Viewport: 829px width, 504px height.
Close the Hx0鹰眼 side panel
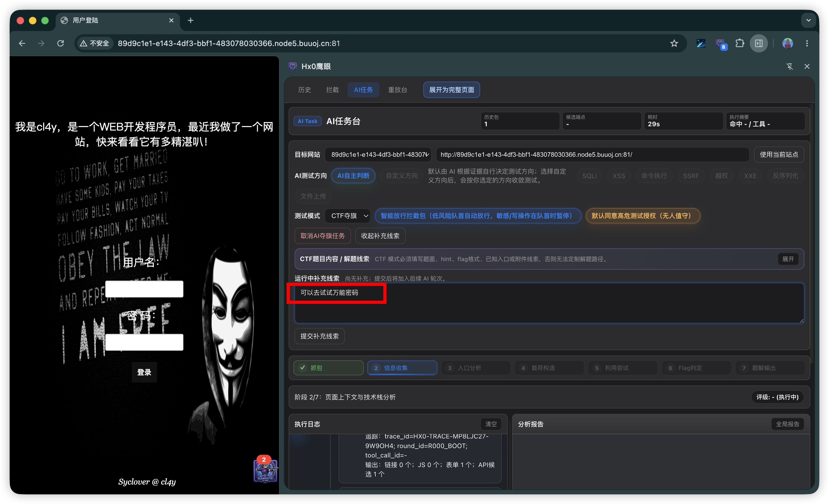click(x=807, y=67)
